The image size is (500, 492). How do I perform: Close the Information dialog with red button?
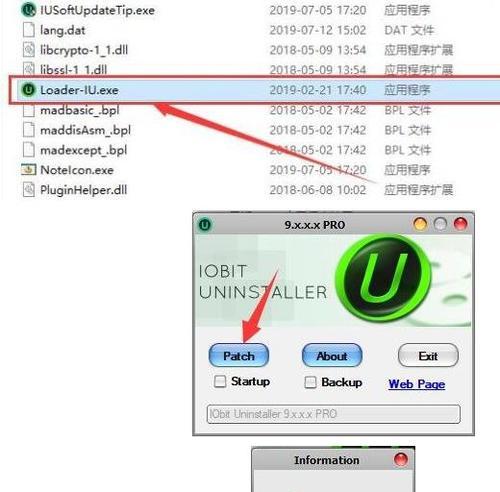pyautogui.click(x=401, y=460)
